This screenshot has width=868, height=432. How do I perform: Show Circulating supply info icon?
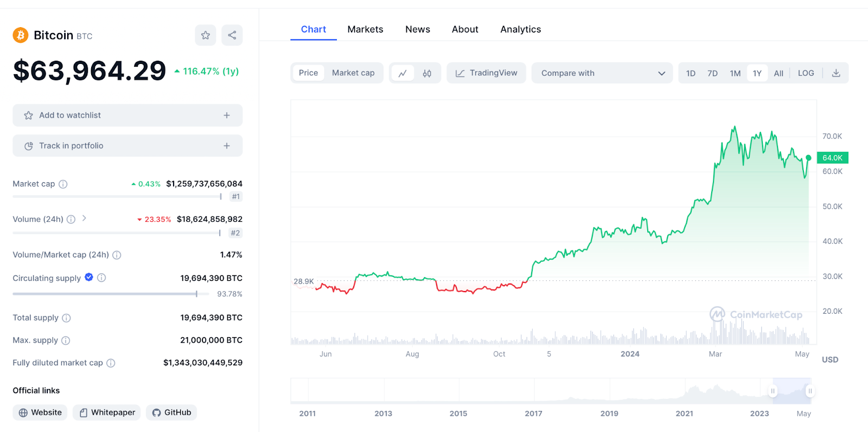pos(101,278)
